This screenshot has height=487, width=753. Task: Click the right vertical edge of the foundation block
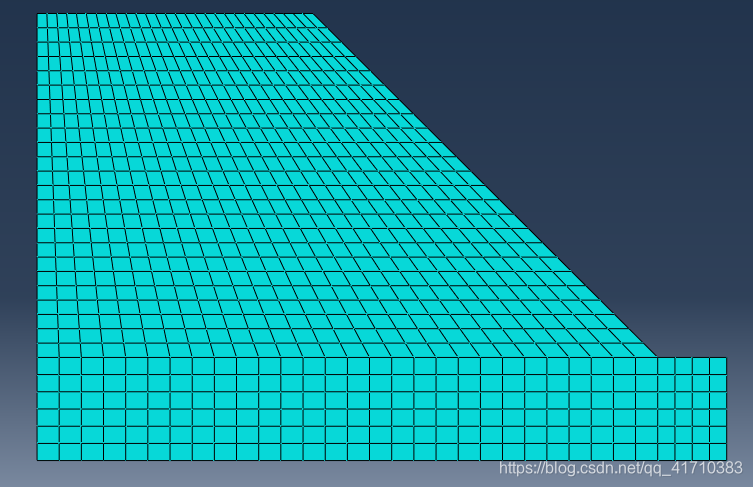tap(726, 408)
